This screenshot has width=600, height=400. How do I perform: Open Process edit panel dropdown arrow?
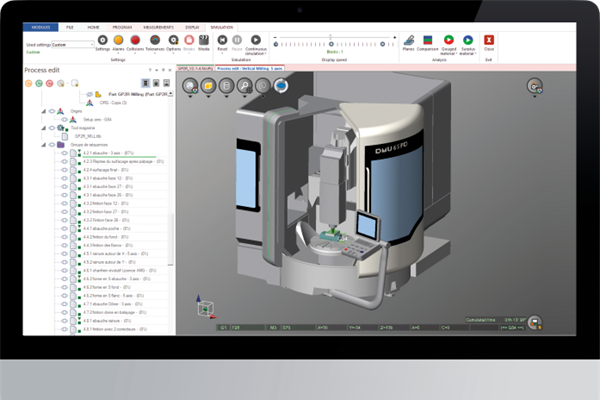(157, 70)
